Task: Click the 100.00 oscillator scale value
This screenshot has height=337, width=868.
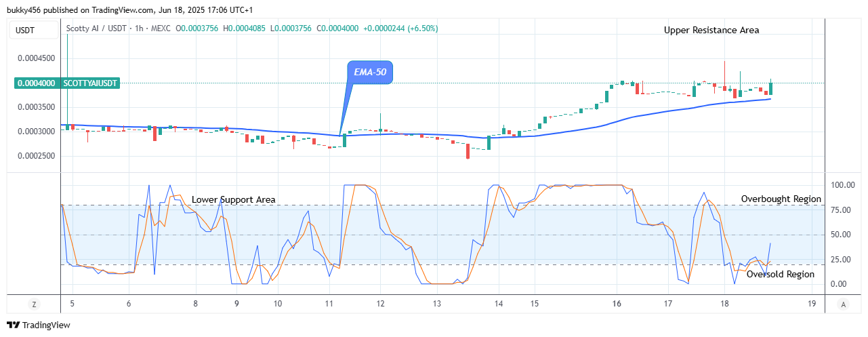Action: coord(844,184)
